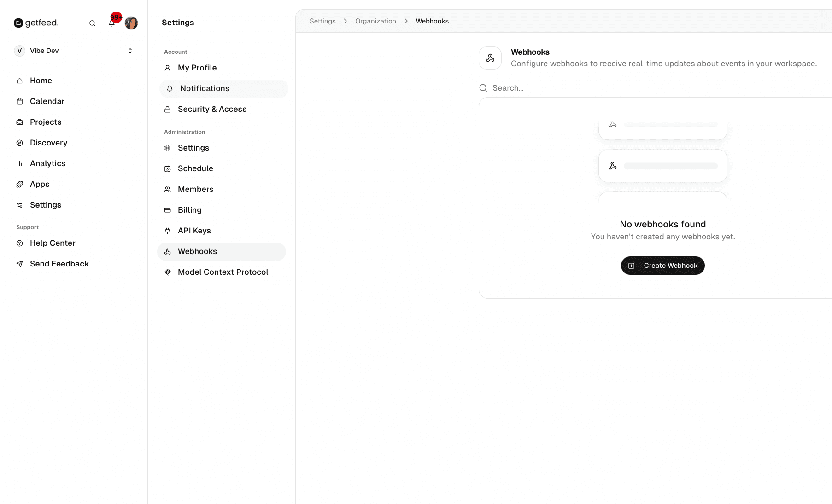Click the Projects briefcase icon

click(x=19, y=122)
